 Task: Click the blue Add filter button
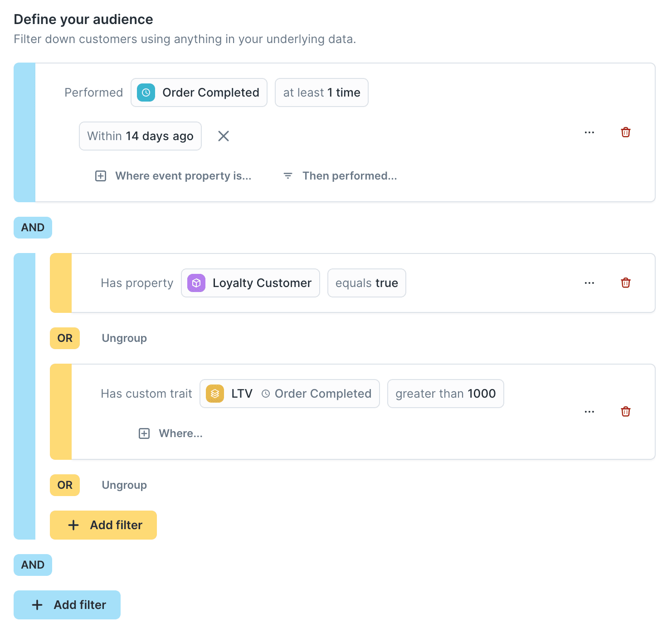[67, 605]
